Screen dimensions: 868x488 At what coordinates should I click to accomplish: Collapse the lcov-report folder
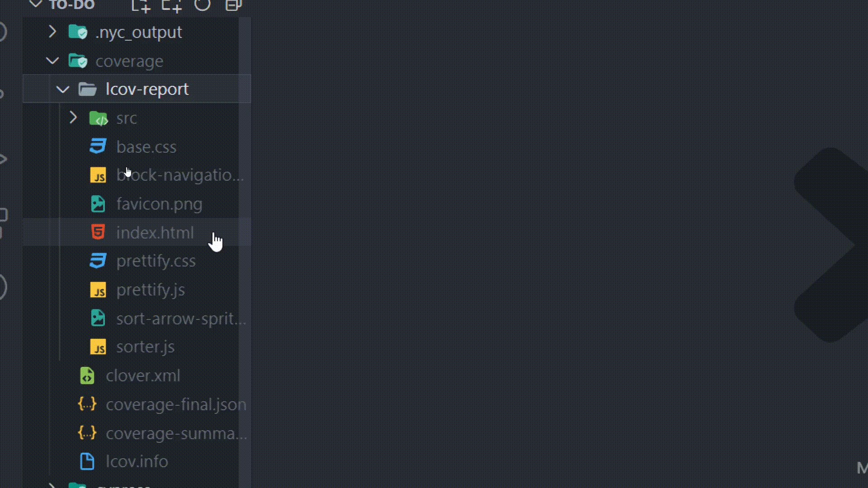62,89
